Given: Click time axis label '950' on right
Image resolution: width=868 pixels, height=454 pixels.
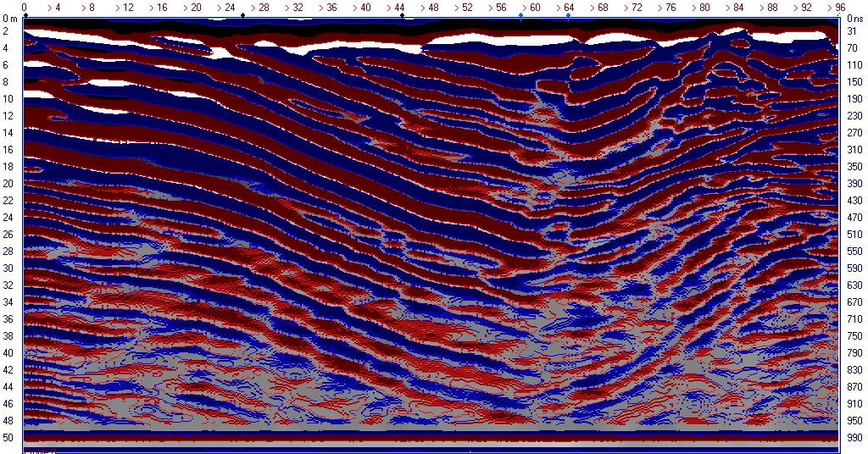Looking at the screenshot, I should 854,421.
